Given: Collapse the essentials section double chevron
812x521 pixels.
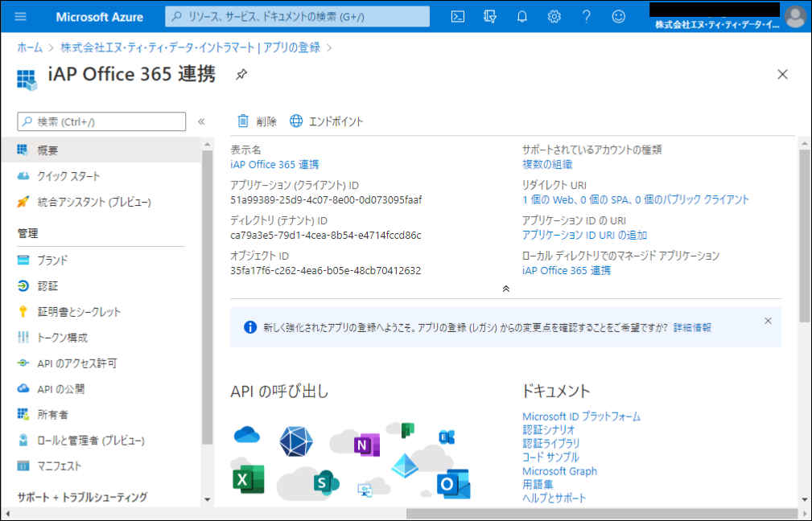Looking at the screenshot, I should pos(506,289).
